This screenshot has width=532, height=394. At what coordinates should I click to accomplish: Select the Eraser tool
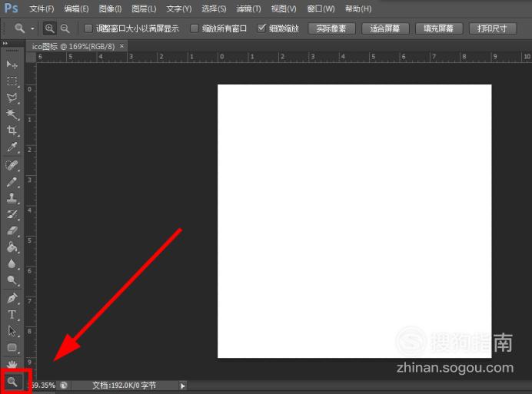(12, 231)
